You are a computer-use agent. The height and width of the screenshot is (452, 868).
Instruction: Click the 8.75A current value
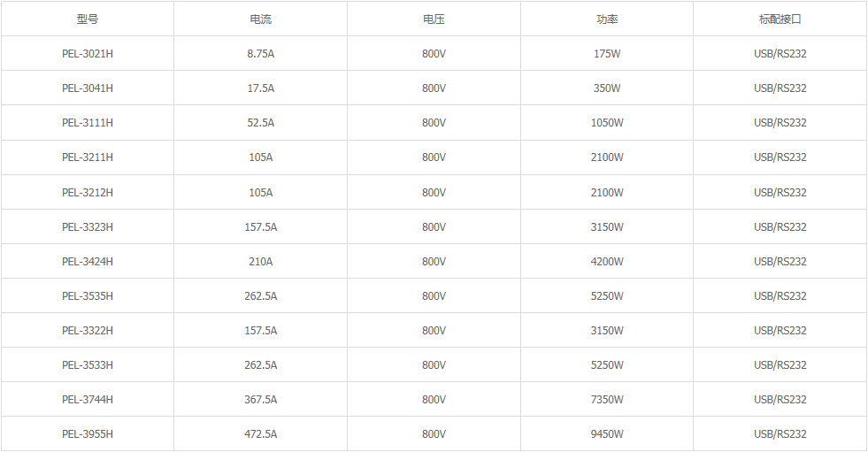tap(261, 53)
